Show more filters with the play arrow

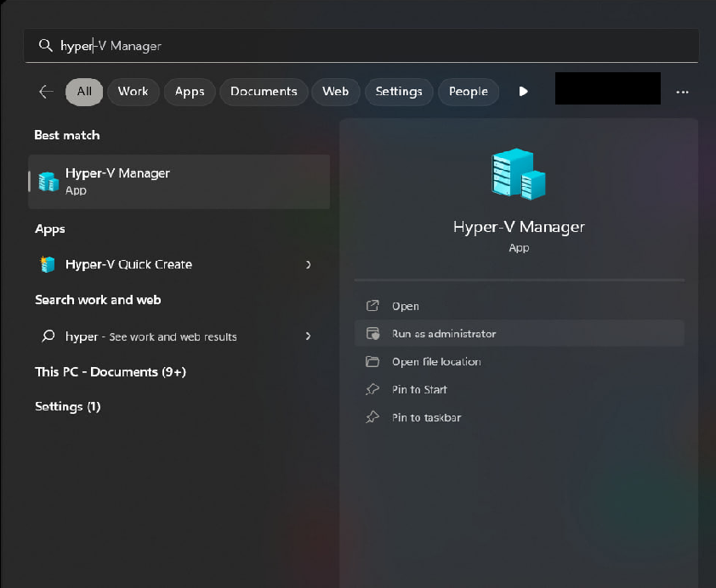(x=523, y=92)
